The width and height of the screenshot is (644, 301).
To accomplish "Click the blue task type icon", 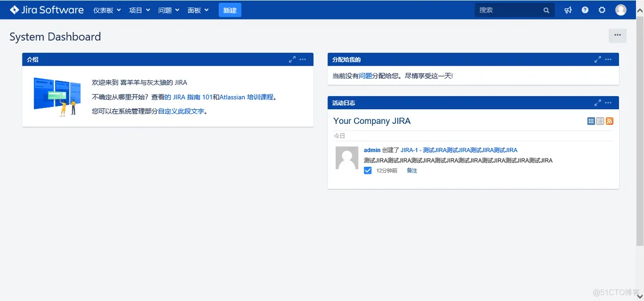I will [x=368, y=171].
